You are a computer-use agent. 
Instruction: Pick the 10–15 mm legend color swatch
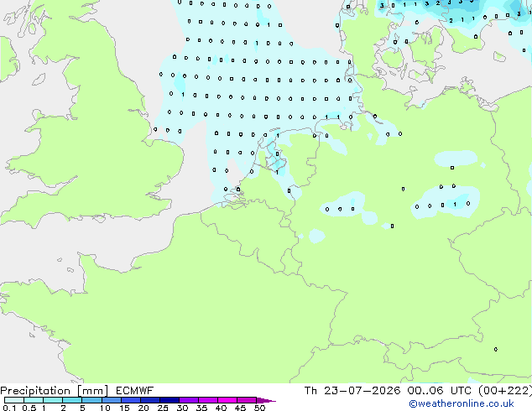click(111, 400)
